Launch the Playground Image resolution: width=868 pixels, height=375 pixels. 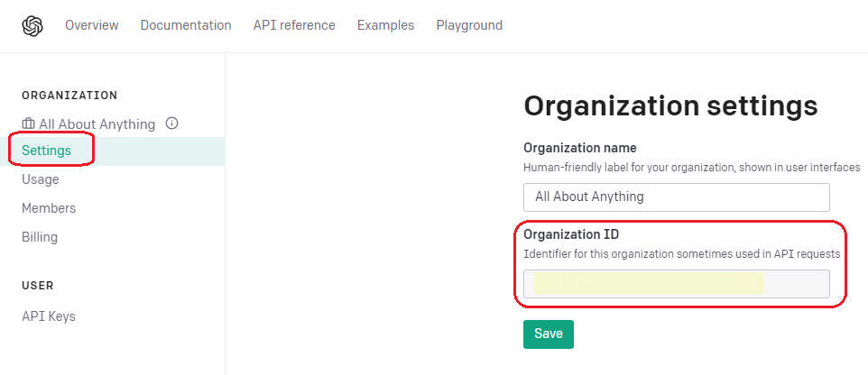click(x=469, y=25)
